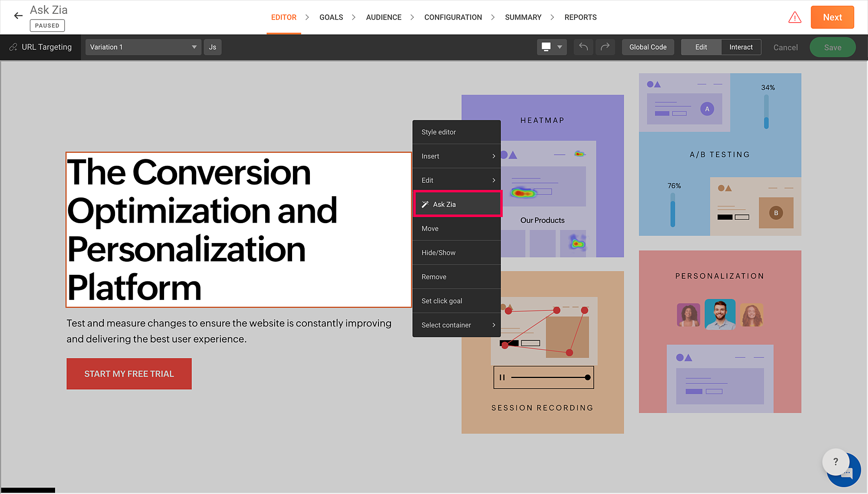Click the red warning triangle icon
Screen dimensions: 868x494
click(x=795, y=17)
